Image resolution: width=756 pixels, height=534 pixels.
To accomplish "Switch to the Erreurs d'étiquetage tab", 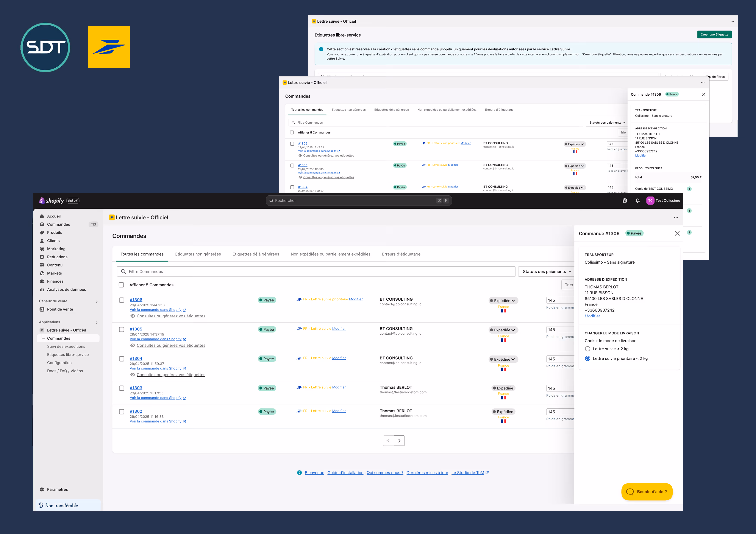I will pos(401,254).
